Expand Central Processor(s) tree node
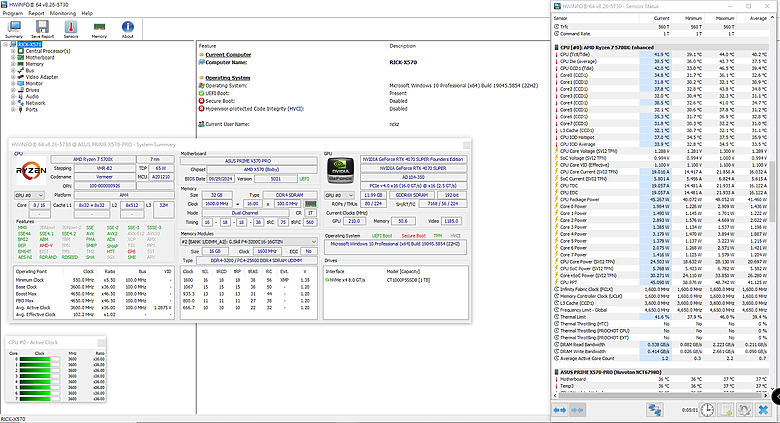The width and height of the screenshot is (780, 423). [x=13, y=51]
